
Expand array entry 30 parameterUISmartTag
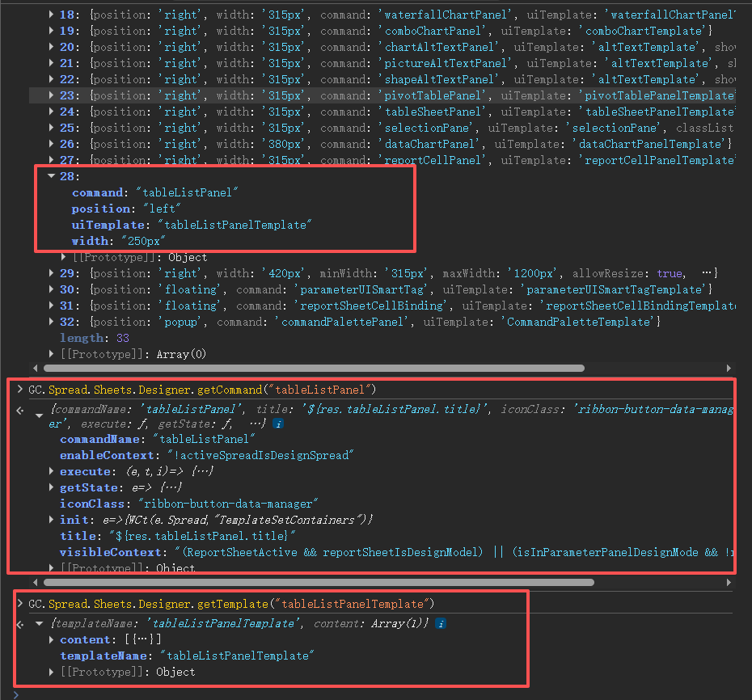(51, 289)
